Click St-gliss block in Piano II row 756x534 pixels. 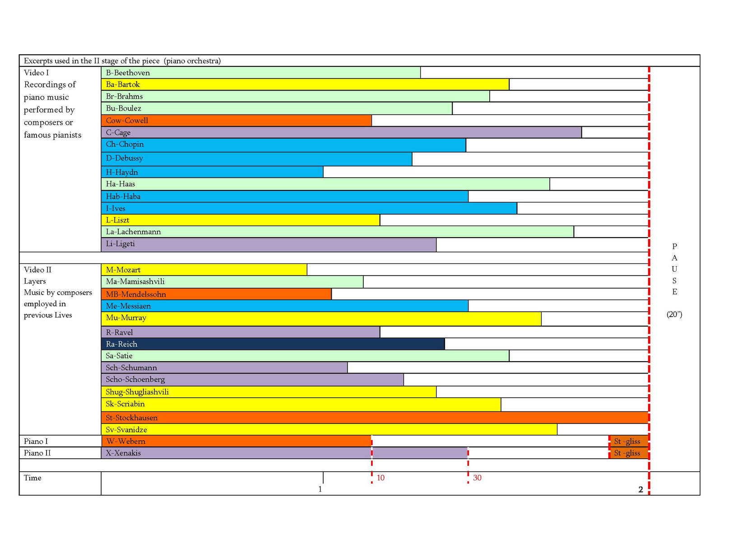tap(628, 453)
